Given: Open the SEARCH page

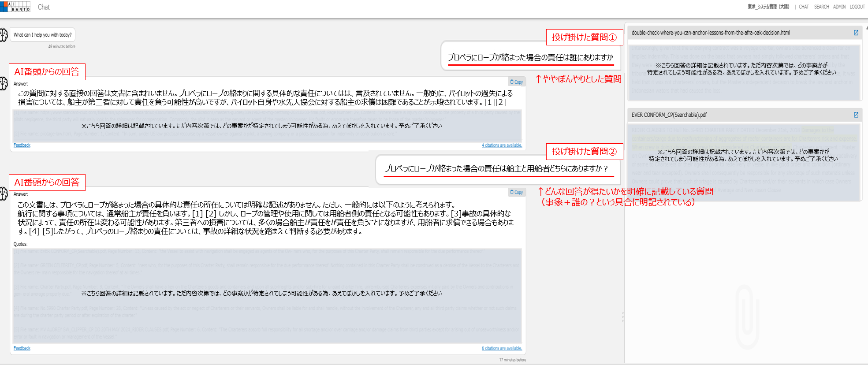Looking at the screenshot, I should click(x=821, y=7).
